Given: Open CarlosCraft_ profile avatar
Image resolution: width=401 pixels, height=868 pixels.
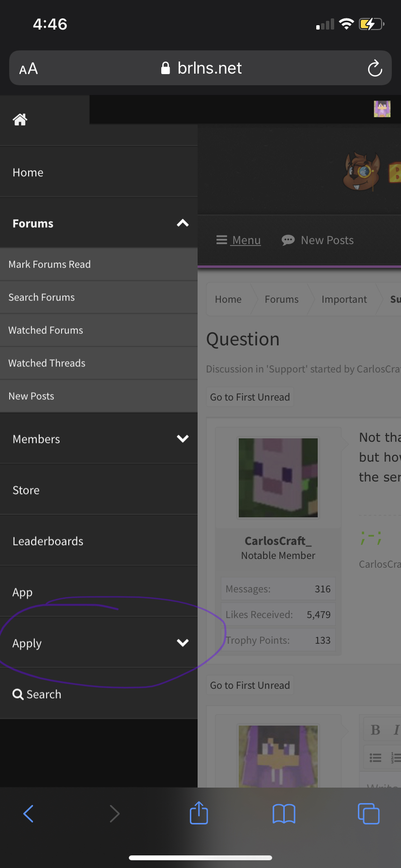Looking at the screenshot, I should pos(278,478).
